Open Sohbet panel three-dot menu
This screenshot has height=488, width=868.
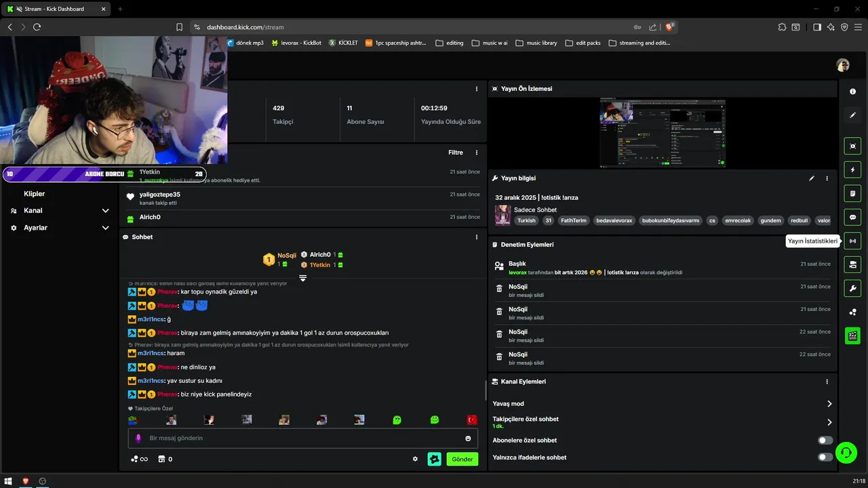click(477, 237)
